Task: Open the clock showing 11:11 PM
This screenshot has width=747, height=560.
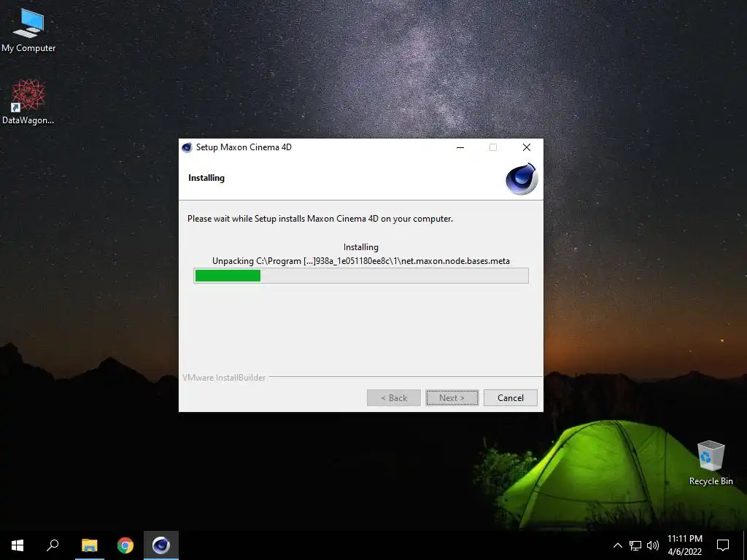Action: pos(684,545)
